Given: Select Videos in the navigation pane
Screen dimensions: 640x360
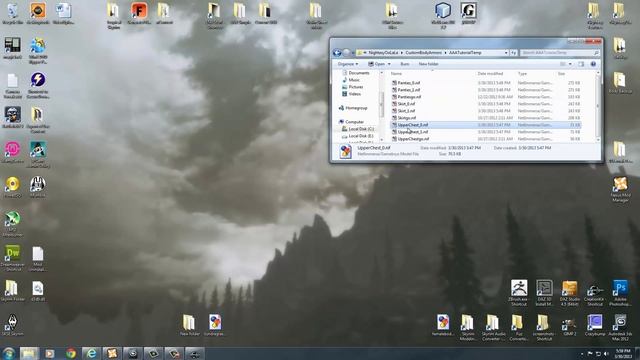Looking at the screenshot, I should 354,94.
